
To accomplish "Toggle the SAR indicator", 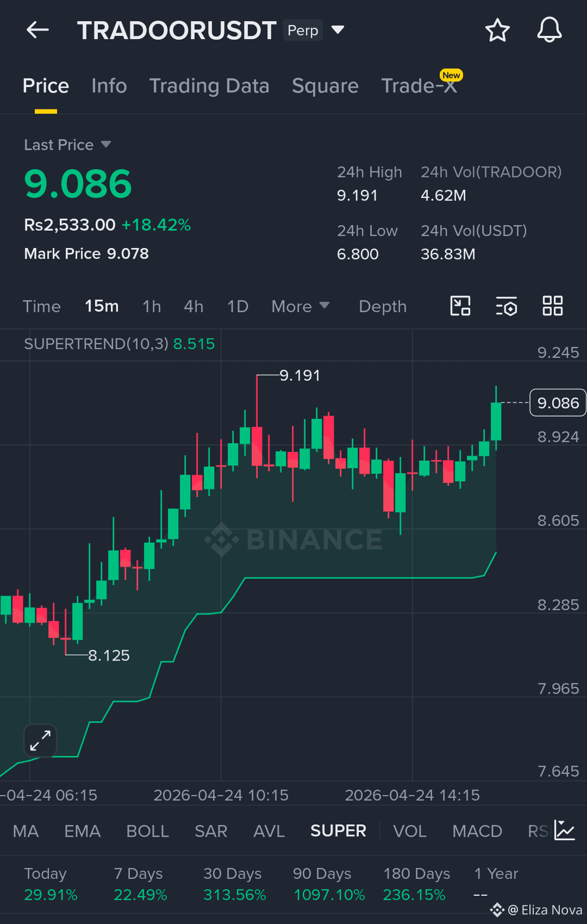I will 211,831.
